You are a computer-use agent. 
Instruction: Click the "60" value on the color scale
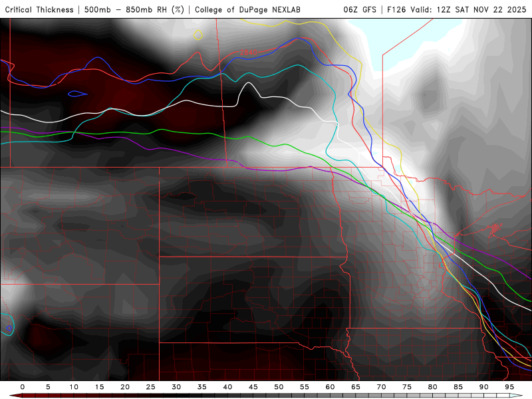click(330, 387)
